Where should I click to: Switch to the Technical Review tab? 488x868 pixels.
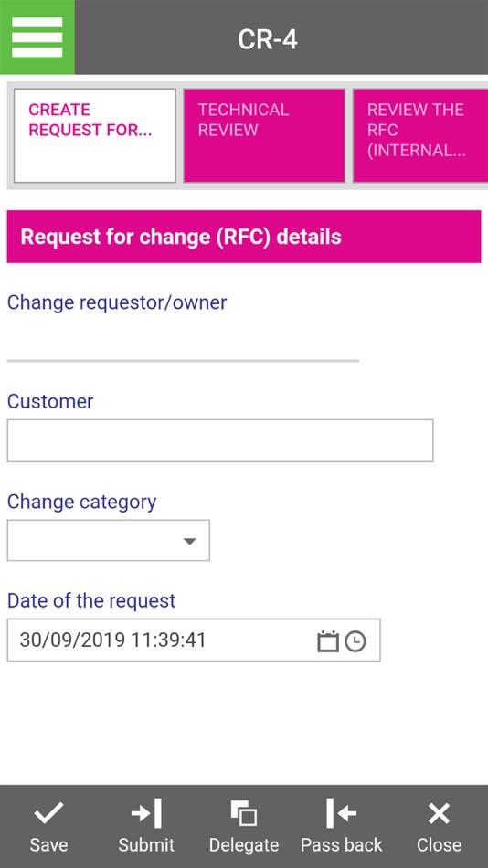(264, 135)
